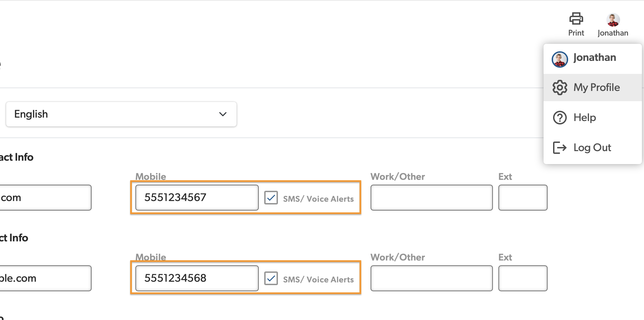Click the My Profile gear icon
Viewport: 644px width, 320px height.
560,88
